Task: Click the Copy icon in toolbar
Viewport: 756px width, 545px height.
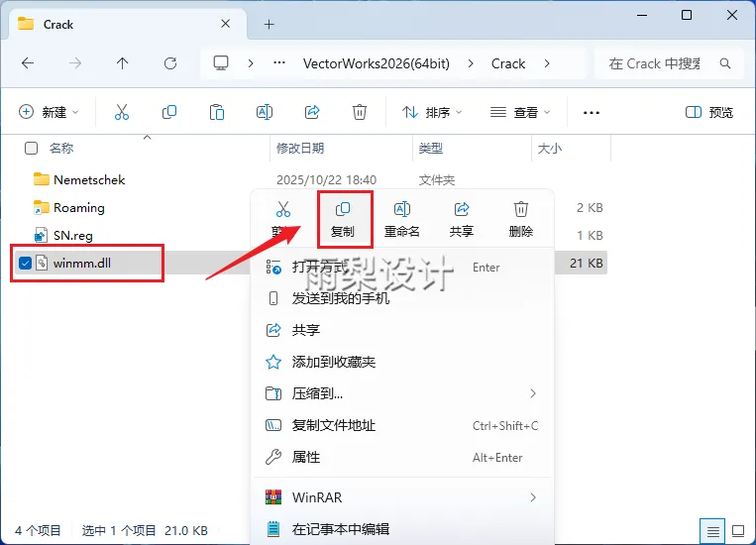Action: coord(169,112)
